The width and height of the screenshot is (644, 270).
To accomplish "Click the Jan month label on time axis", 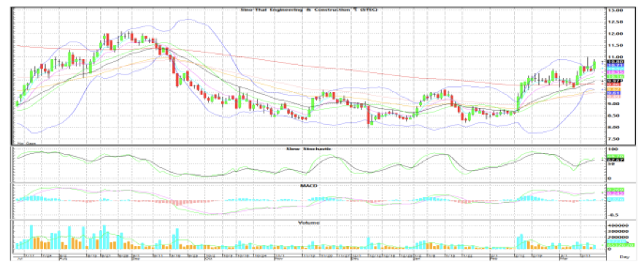I will [x=416, y=259].
